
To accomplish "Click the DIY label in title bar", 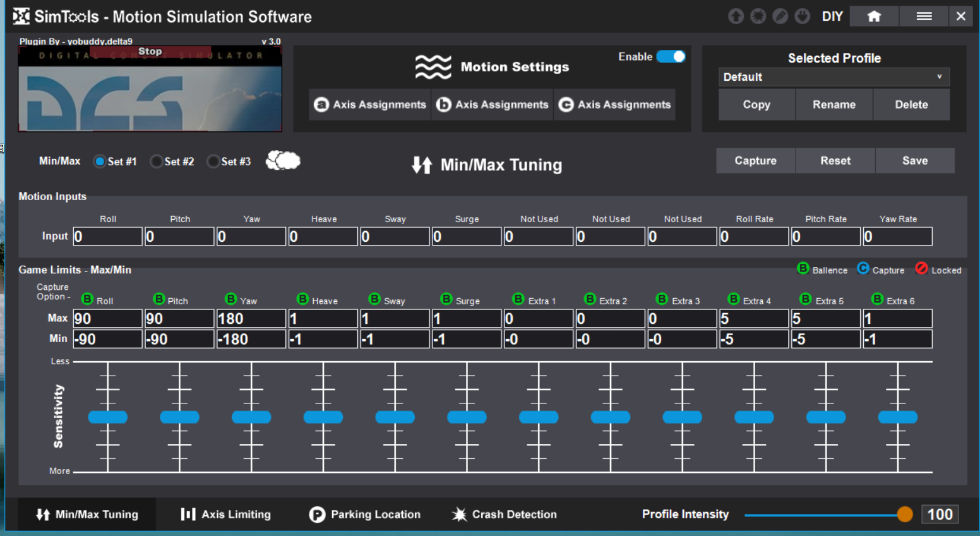I will (832, 16).
